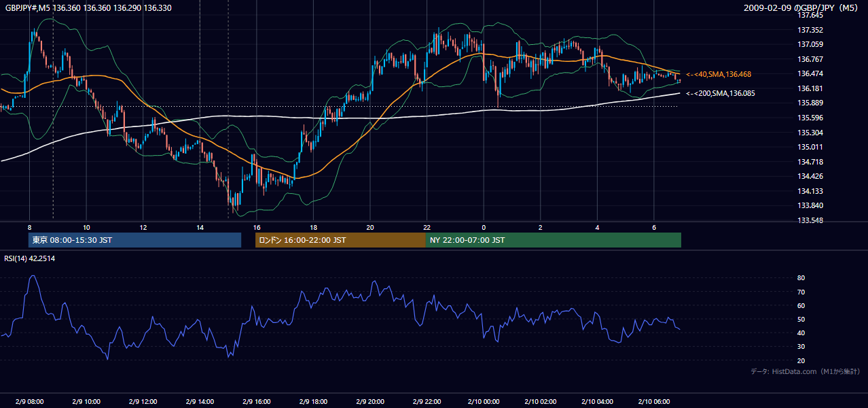Click the <-<200,SMA,136.085 label
This screenshot has height=408, width=868.
tap(721, 93)
